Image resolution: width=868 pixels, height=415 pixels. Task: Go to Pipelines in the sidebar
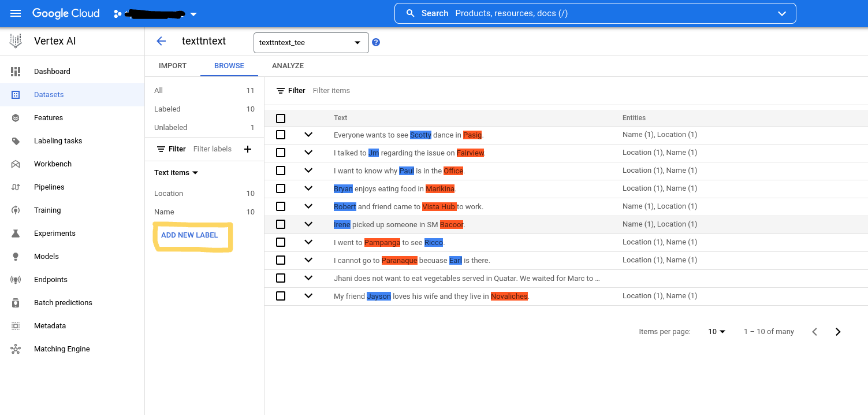point(49,187)
